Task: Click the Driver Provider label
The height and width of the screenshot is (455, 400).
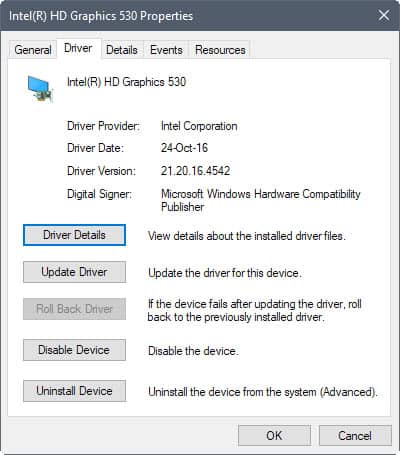Action: pyautogui.click(x=103, y=126)
